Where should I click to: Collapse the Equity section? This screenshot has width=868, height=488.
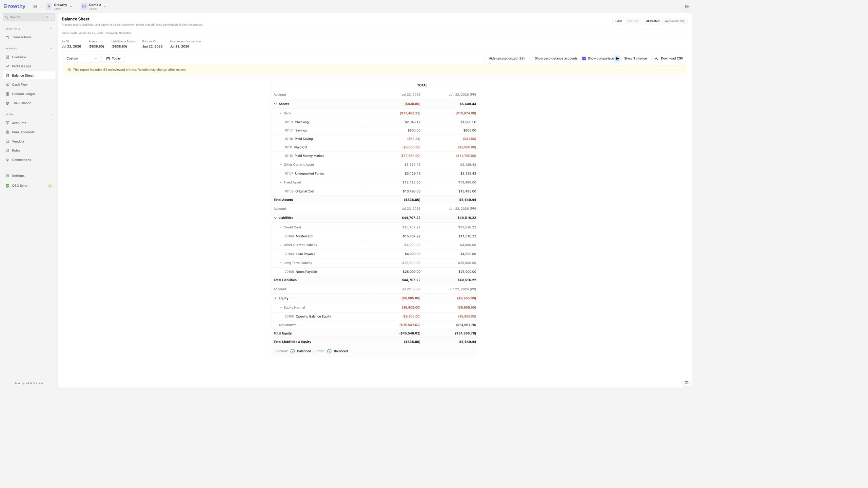pos(275,299)
